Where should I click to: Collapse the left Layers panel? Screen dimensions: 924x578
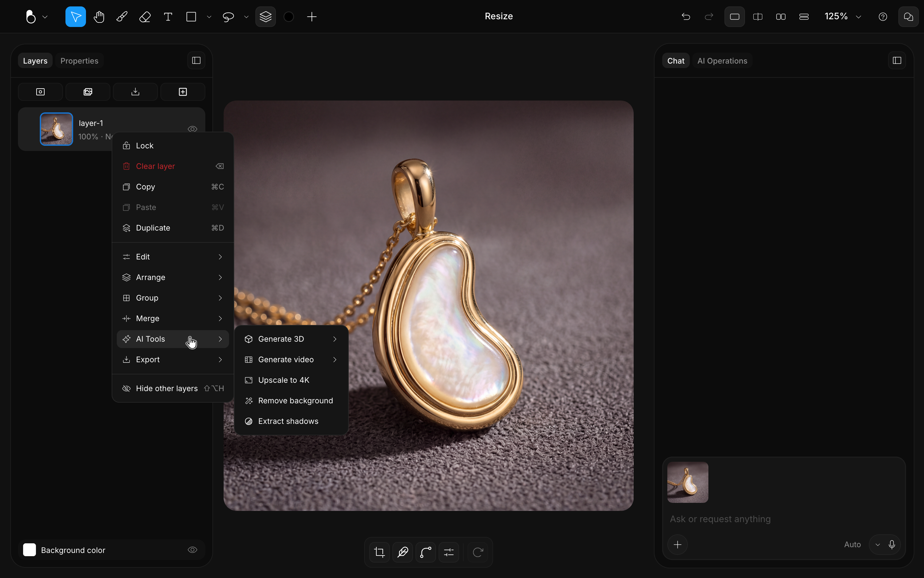pyautogui.click(x=196, y=60)
